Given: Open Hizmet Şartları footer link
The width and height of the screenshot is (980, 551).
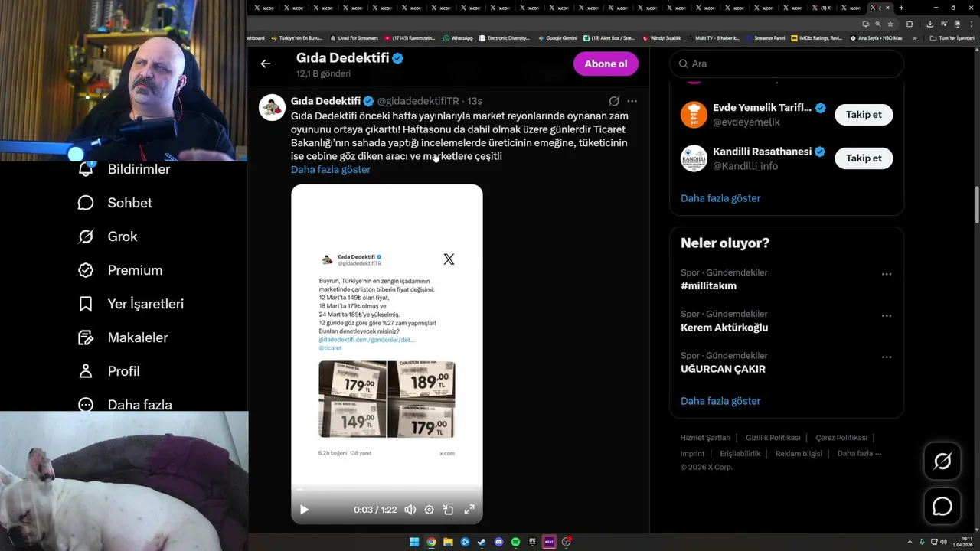Looking at the screenshot, I should coord(705,438).
